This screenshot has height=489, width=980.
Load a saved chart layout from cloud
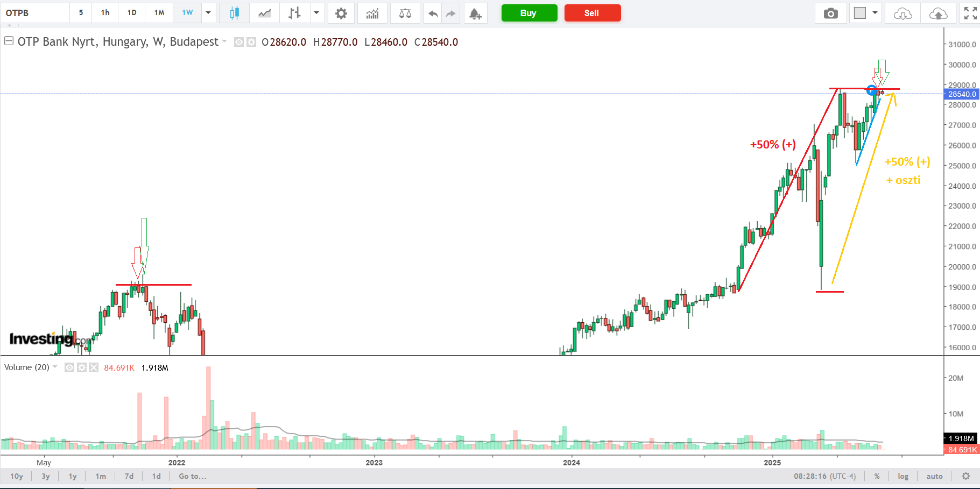[903, 13]
